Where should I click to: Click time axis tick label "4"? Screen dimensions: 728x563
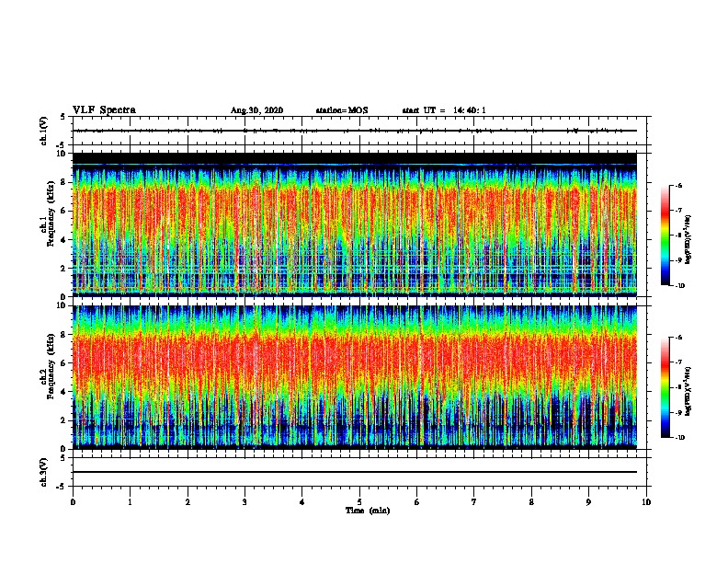tap(302, 502)
